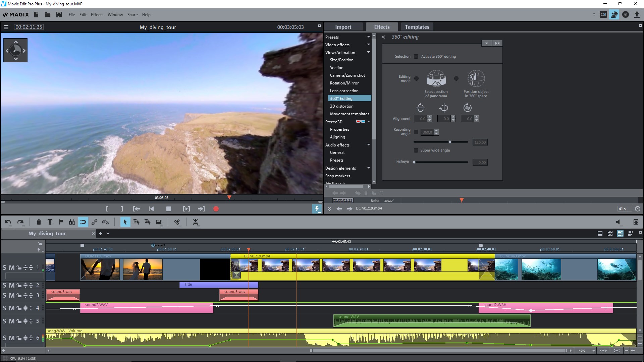Mute track 6 with M button
644x362 pixels.
11,338
